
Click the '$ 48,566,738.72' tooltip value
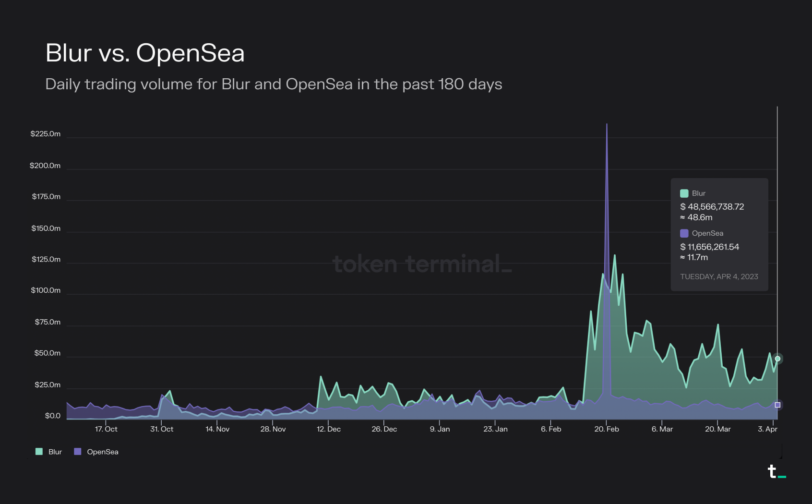click(712, 207)
